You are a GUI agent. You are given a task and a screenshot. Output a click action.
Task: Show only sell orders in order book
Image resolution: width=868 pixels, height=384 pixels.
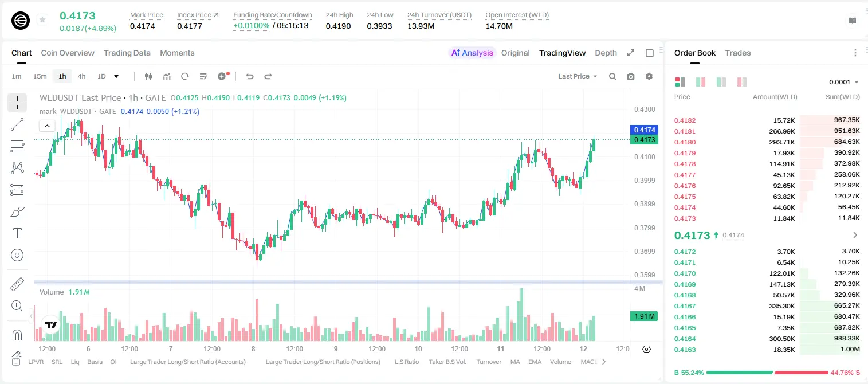click(742, 82)
